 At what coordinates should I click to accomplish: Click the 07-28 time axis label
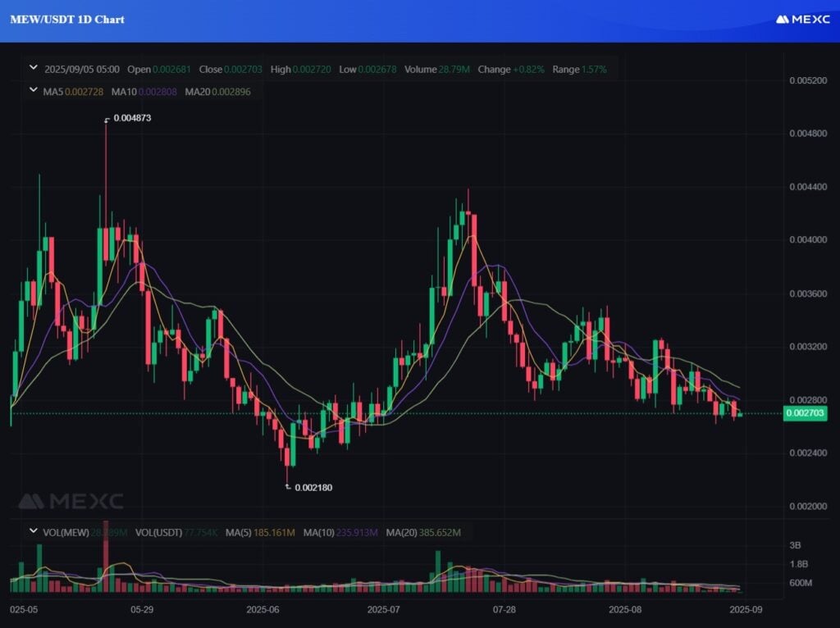click(x=504, y=610)
